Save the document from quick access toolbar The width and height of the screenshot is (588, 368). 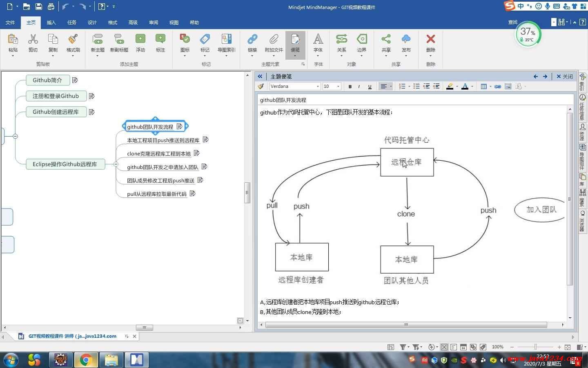38,7
